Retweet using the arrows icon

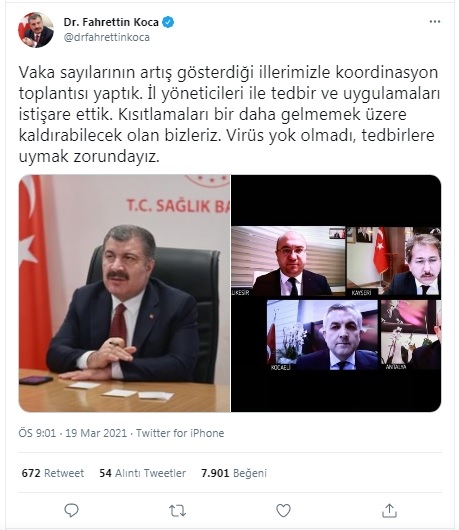(177, 510)
